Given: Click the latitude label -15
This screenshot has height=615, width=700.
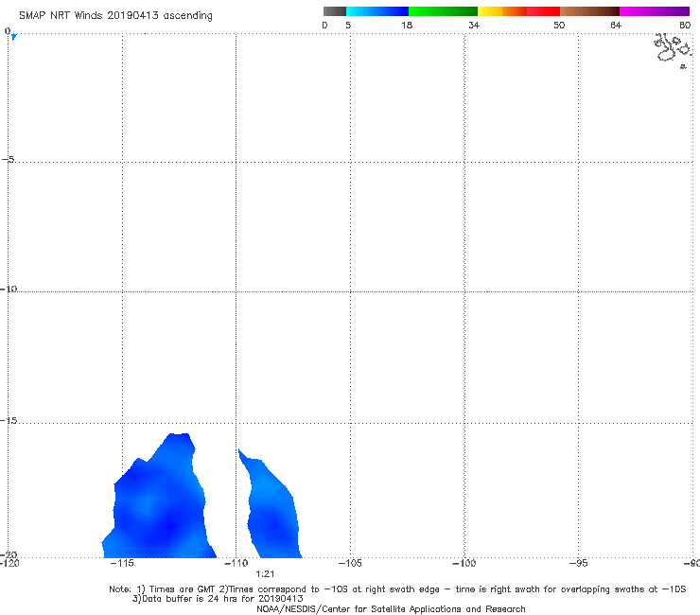Looking at the screenshot, I should pyautogui.click(x=9, y=420).
